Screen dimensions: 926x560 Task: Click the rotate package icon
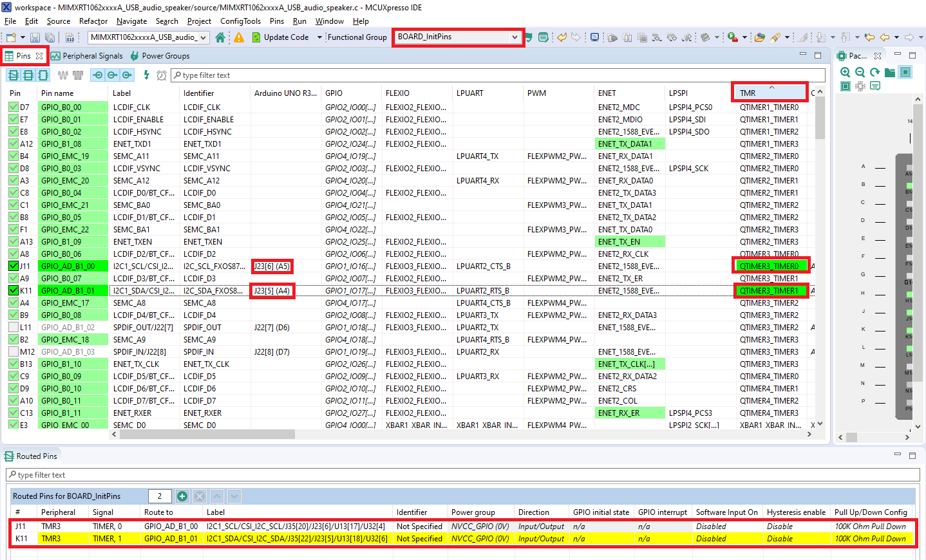874,72
